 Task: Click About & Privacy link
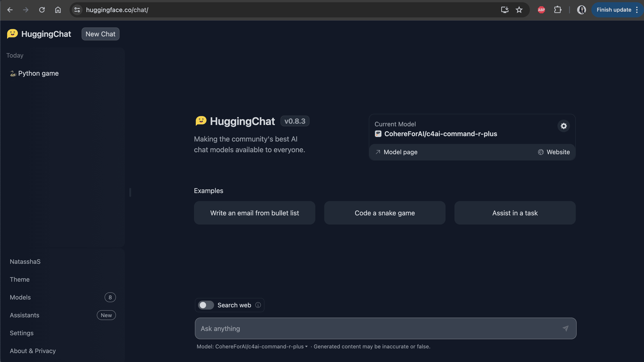click(33, 350)
